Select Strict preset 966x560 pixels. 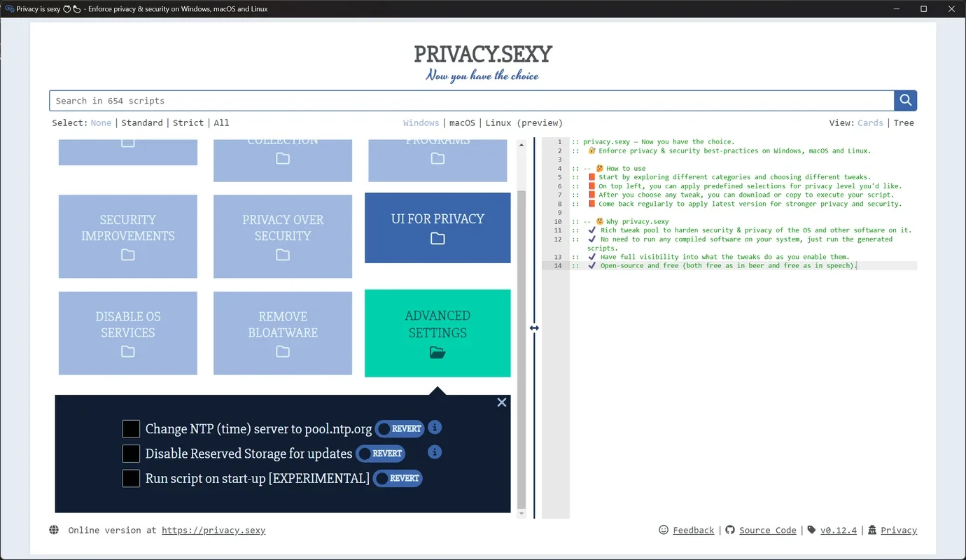coord(188,122)
